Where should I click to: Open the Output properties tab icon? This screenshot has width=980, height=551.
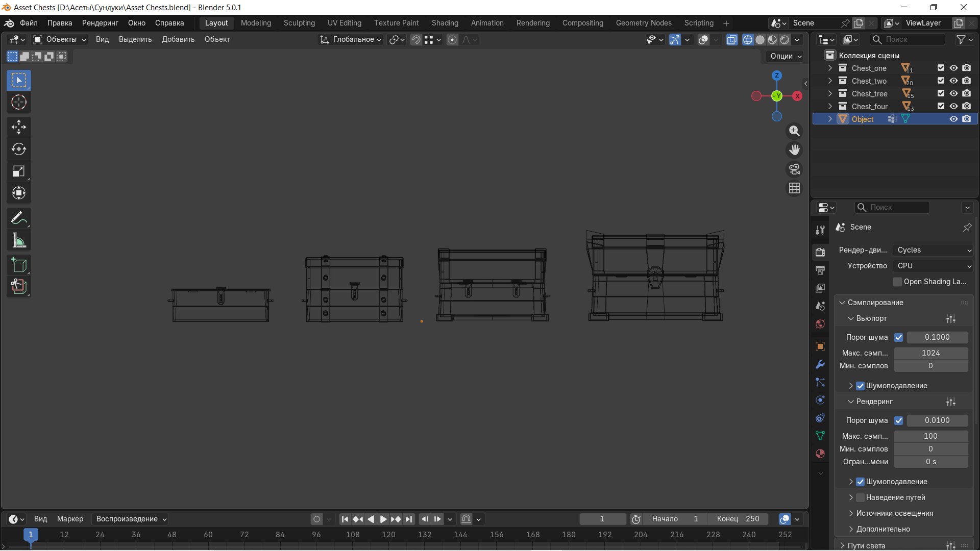click(820, 270)
